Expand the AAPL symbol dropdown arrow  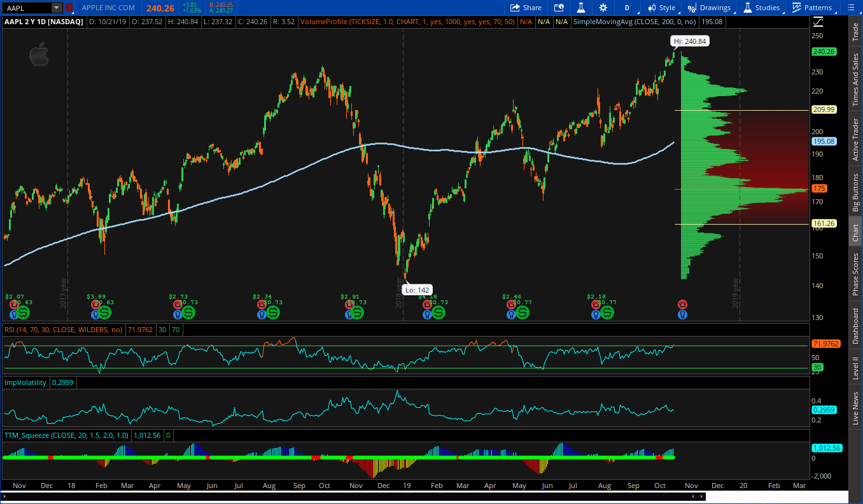[x=57, y=8]
